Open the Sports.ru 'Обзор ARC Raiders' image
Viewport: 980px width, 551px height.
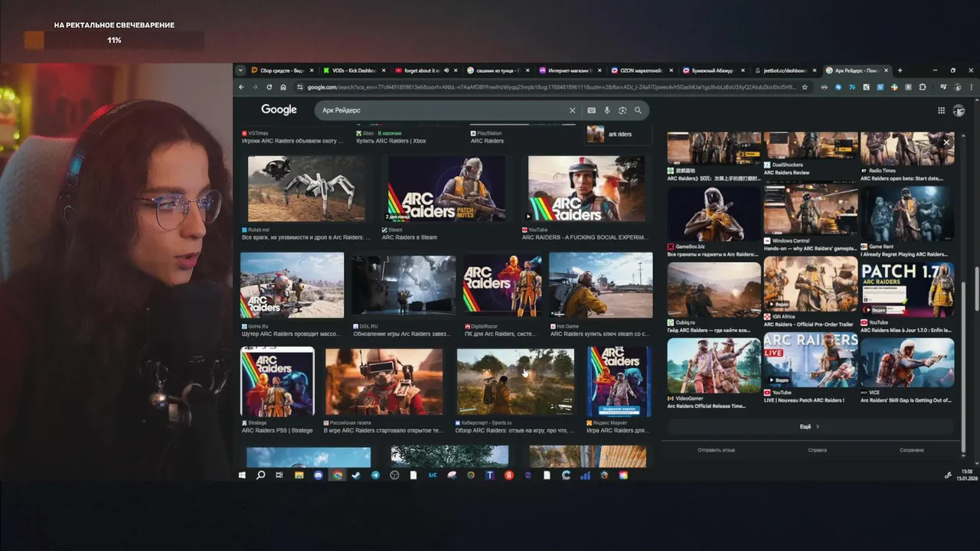515,382
